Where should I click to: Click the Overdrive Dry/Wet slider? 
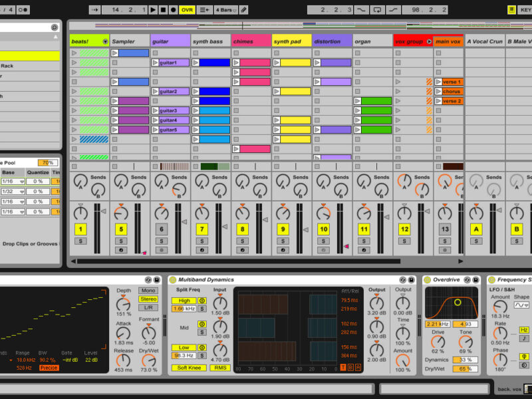(x=465, y=368)
